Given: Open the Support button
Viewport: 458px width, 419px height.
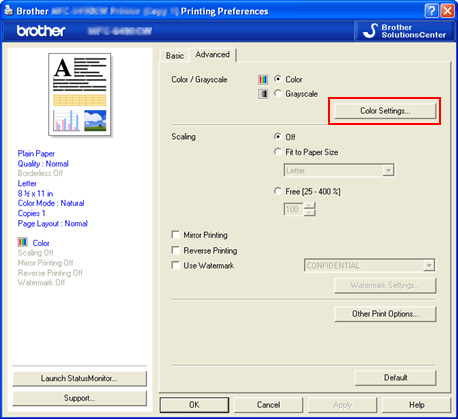Looking at the screenshot, I should pos(79,398).
